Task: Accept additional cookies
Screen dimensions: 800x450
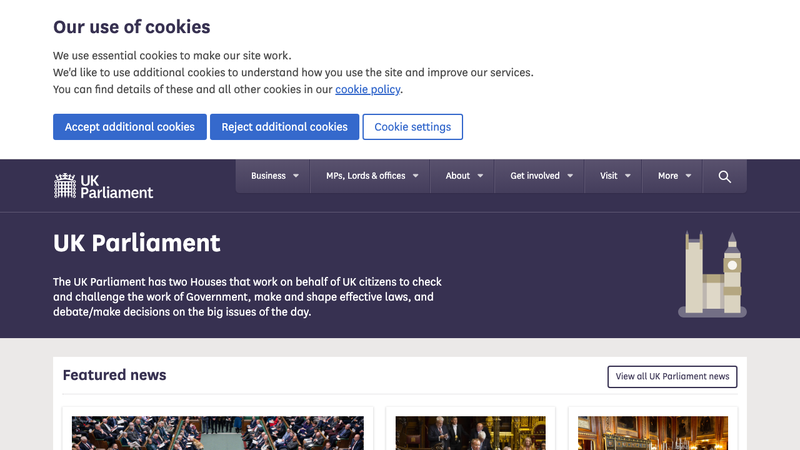Action: click(x=130, y=127)
